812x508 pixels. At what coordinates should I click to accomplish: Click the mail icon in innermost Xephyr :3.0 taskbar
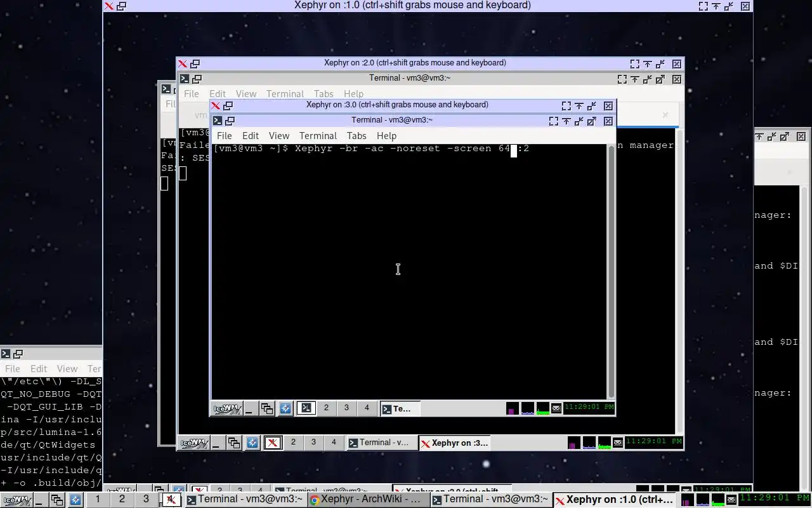tap(556, 408)
